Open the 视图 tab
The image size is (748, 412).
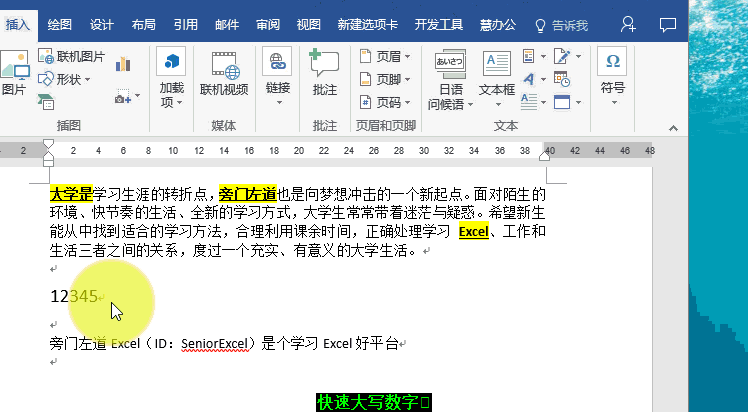tap(309, 25)
